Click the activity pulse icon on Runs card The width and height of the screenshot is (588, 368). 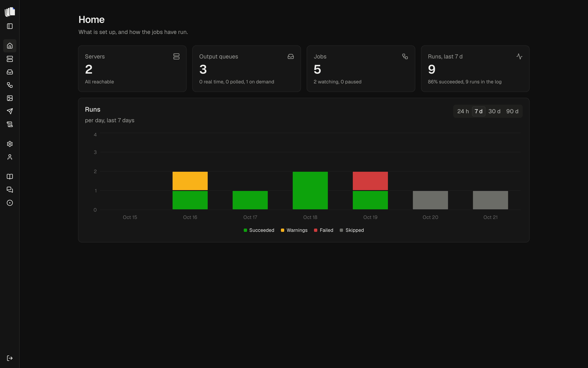pyautogui.click(x=519, y=56)
